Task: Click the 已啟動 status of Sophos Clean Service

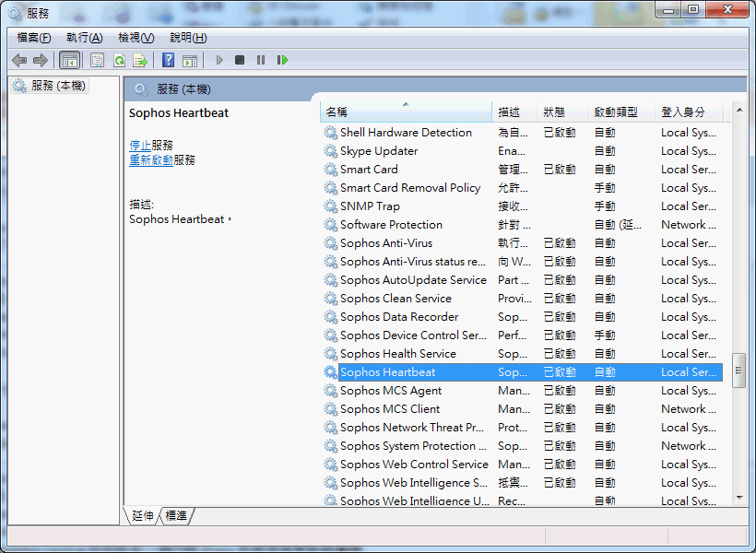Action: 560,299
